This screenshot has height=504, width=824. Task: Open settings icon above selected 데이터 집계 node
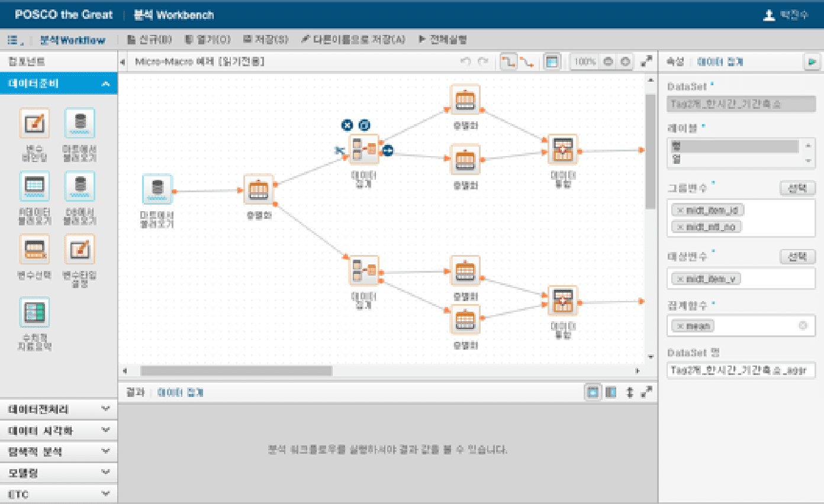click(365, 125)
